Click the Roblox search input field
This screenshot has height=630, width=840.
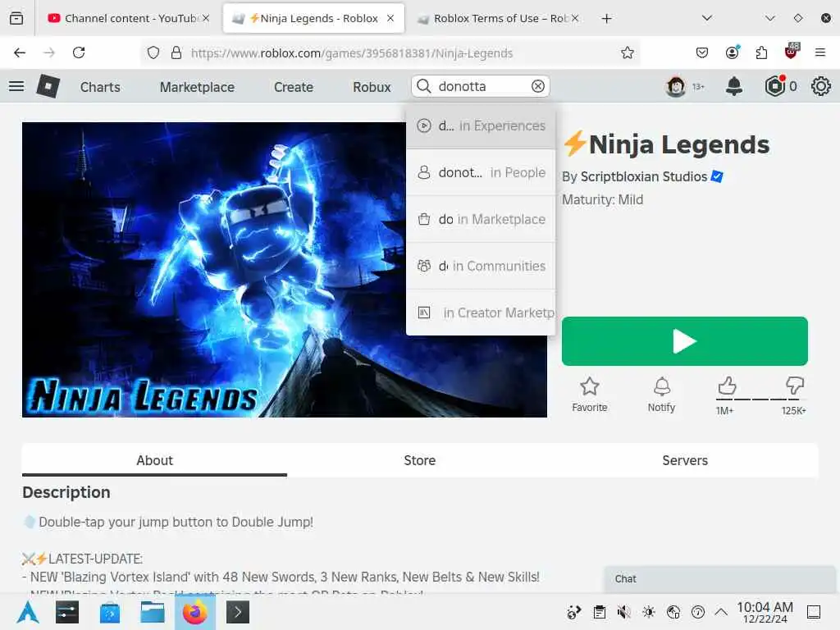click(481, 86)
